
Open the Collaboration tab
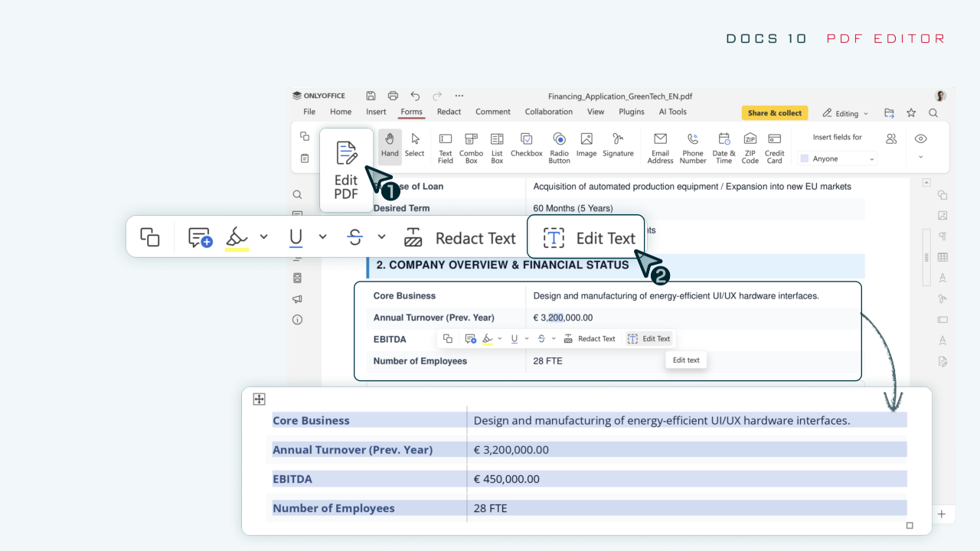(548, 112)
